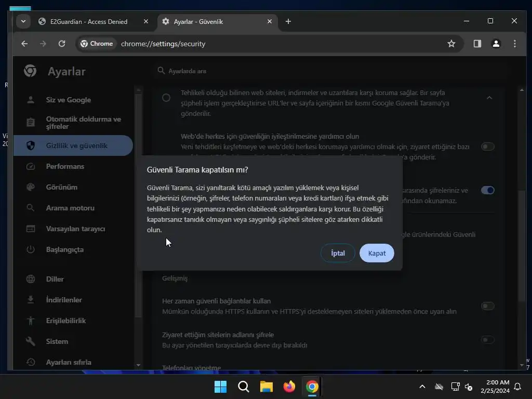Open File Explorer from the taskbar
Image resolution: width=532 pixels, height=399 pixels.
pyautogui.click(x=267, y=387)
